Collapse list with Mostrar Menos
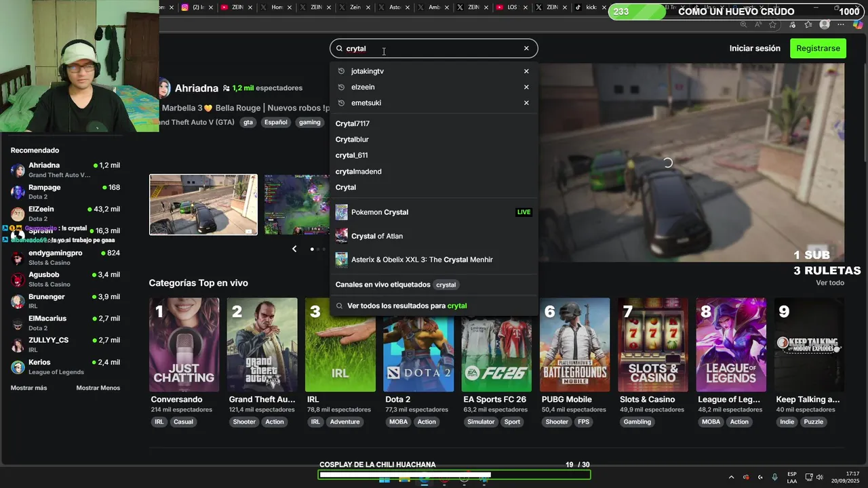 [98, 388]
